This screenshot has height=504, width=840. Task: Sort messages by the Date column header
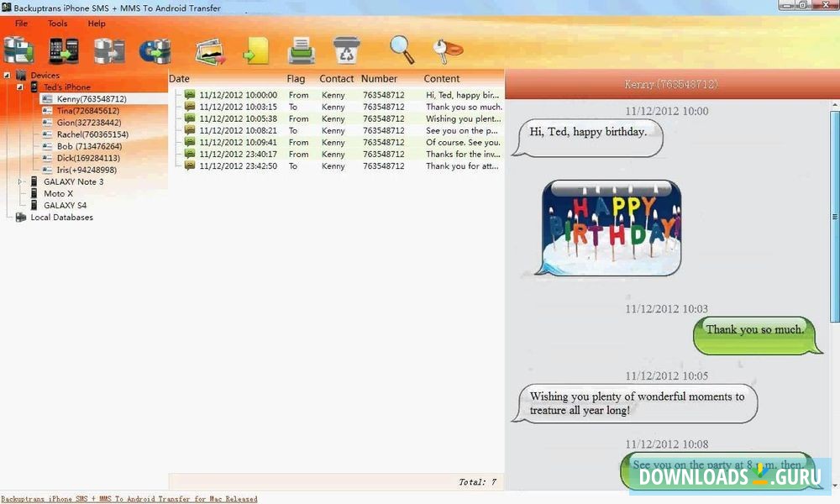coord(179,79)
